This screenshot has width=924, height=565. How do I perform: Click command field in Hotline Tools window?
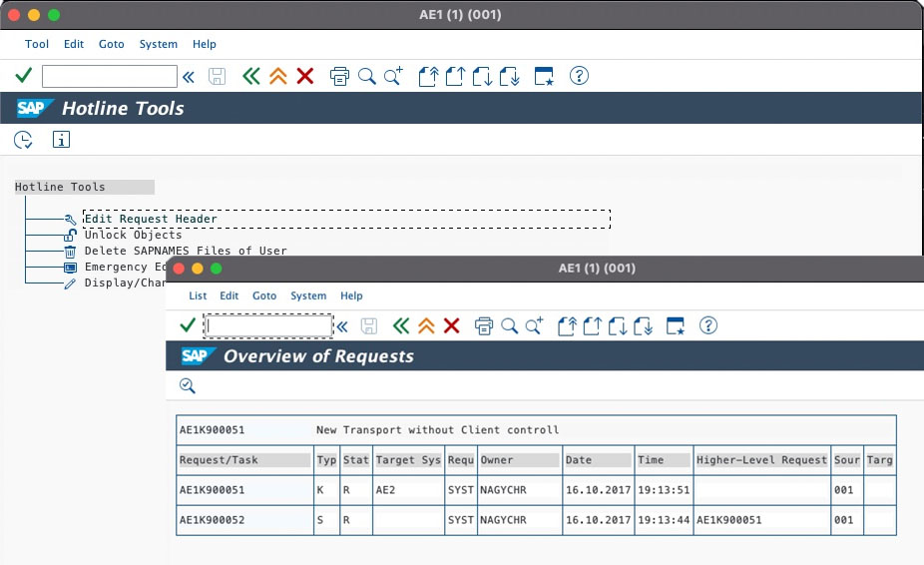coord(110,76)
